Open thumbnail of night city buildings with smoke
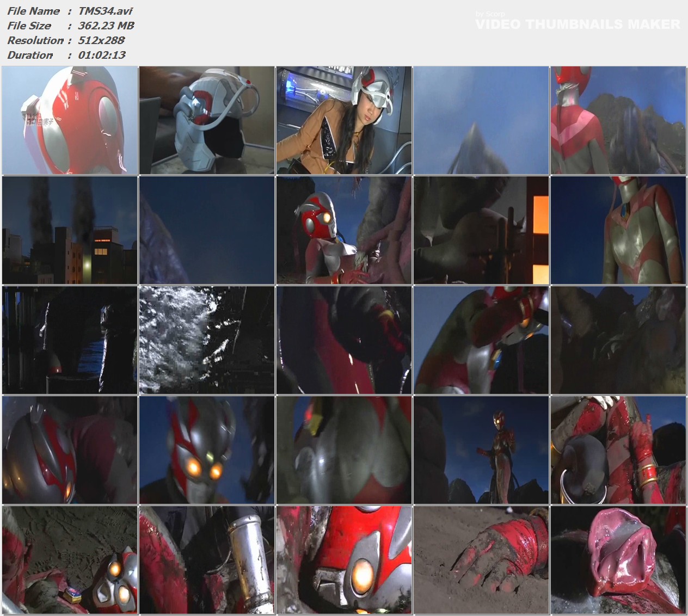Screen dimensions: 688x616 click(70, 230)
